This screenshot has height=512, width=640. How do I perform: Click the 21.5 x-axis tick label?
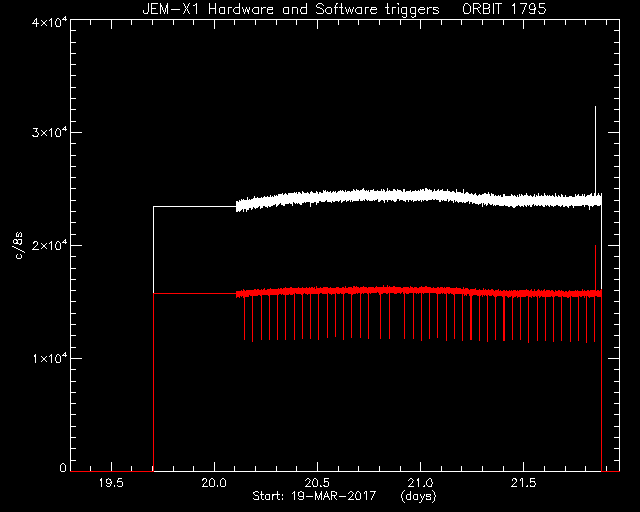coord(523,483)
